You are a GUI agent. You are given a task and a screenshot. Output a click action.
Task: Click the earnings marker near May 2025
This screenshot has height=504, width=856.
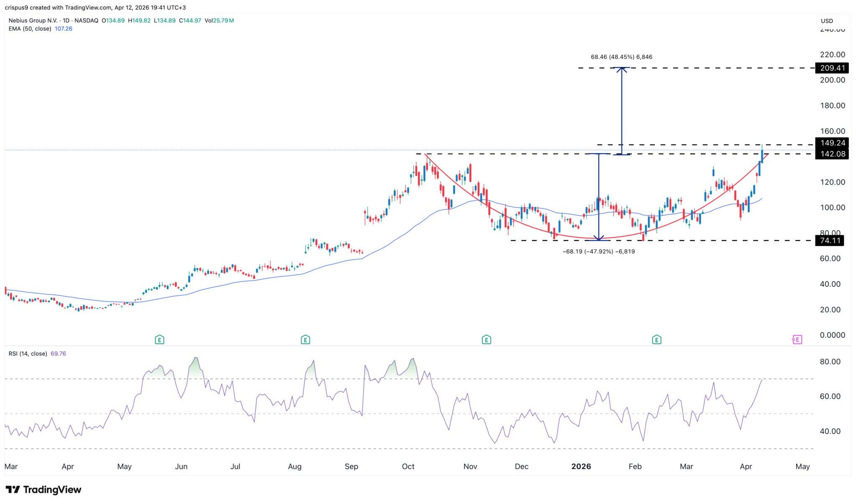tap(159, 339)
